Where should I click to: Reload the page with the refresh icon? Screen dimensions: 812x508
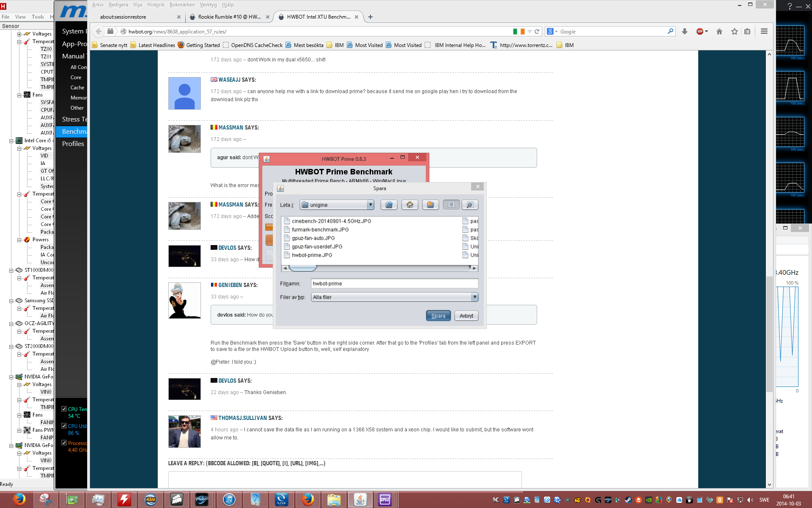pyautogui.click(x=537, y=31)
